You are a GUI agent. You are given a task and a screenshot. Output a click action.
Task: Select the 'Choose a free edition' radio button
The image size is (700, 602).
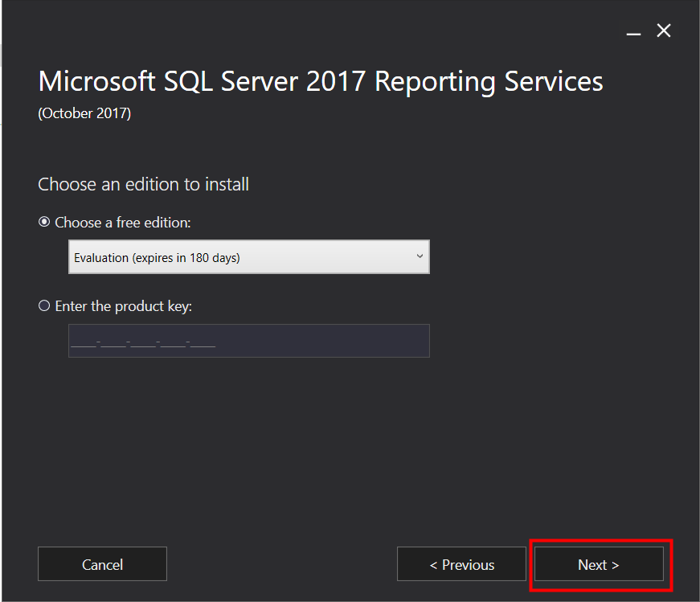[44, 223]
